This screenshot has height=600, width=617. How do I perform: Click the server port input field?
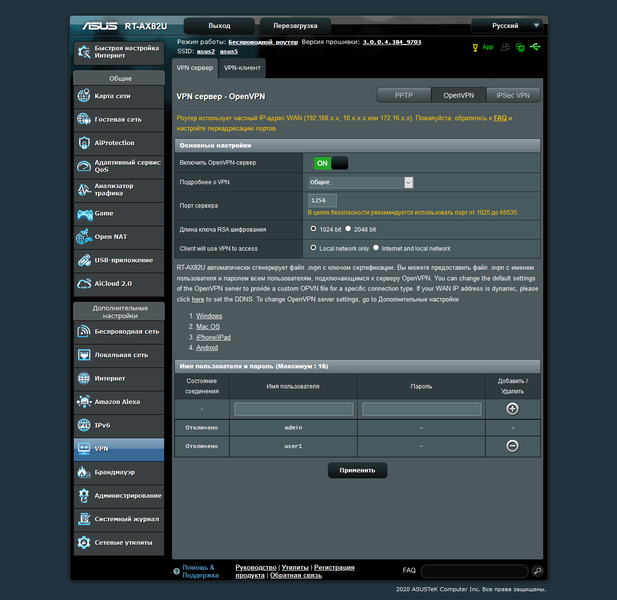pos(322,200)
